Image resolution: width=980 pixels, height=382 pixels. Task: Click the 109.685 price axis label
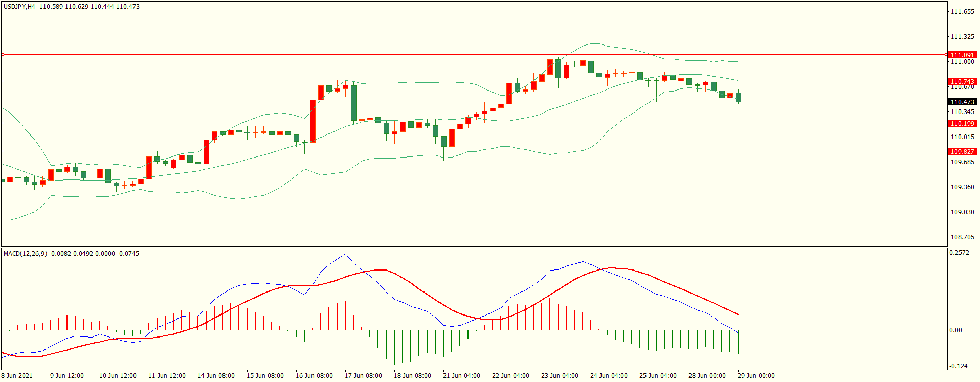tap(962, 162)
